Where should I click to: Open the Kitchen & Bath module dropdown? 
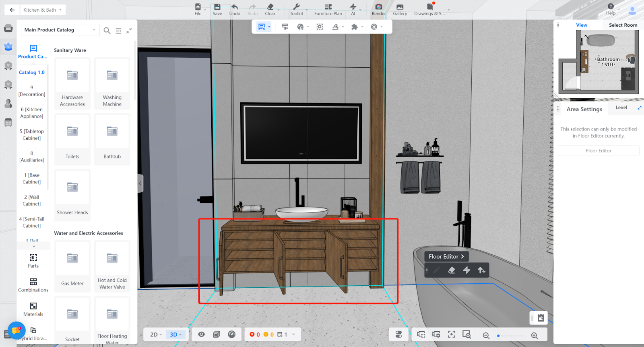tap(43, 10)
